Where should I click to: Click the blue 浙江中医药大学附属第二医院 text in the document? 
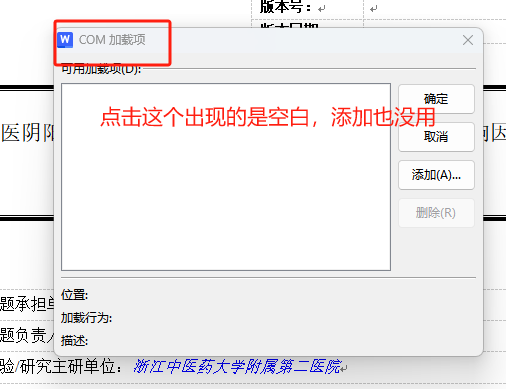[x=238, y=366]
